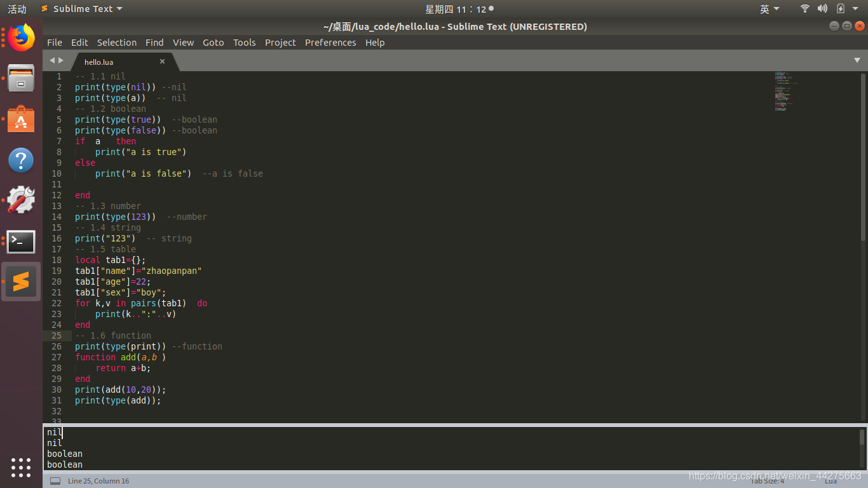Open the Sublime Text app menu in top bar
This screenshot has height=488, width=868.
click(x=81, y=9)
